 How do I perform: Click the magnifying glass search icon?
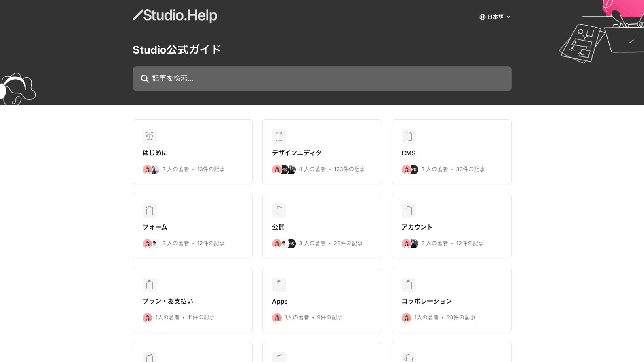point(145,78)
